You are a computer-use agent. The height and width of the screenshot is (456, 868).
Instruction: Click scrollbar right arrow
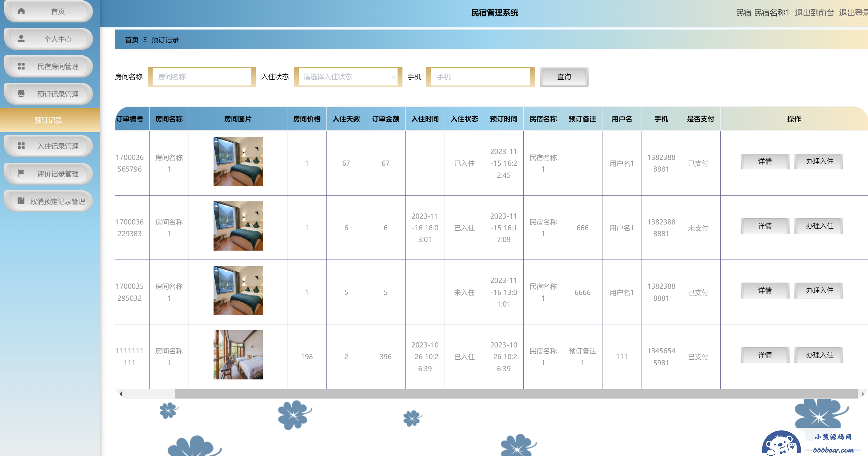pyautogui.click(x=862, y=394)
